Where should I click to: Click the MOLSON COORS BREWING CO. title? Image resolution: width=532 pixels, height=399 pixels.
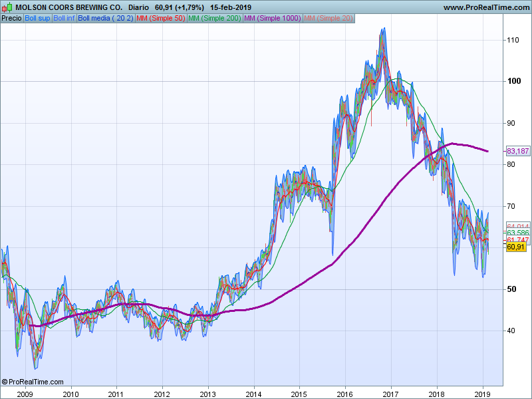pyautogui.click(x=69, y=7)
